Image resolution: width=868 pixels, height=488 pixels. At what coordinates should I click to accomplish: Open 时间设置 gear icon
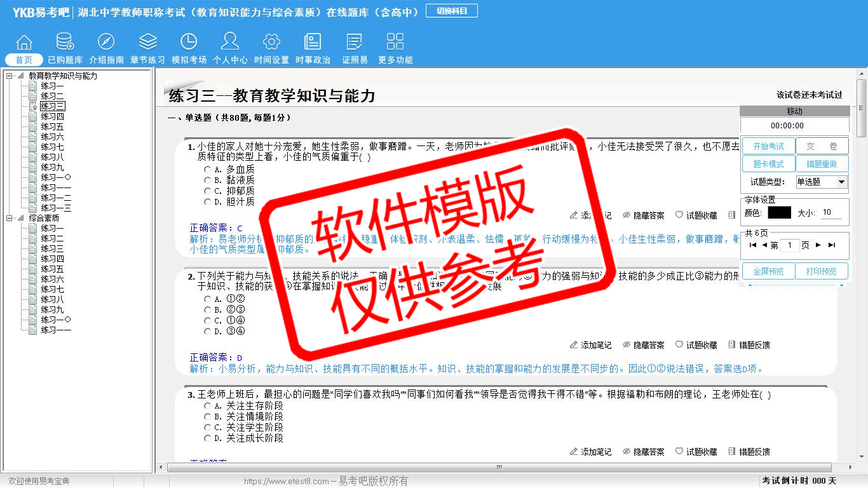point(271,43)
